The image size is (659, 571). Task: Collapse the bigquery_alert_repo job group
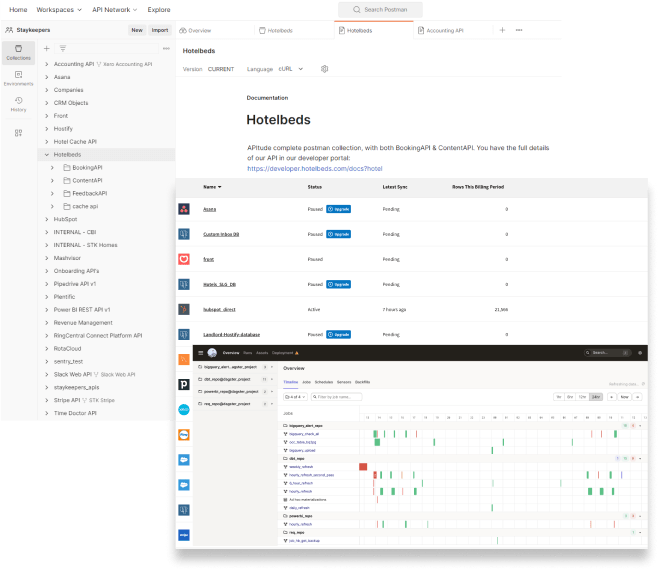(640, 426)
